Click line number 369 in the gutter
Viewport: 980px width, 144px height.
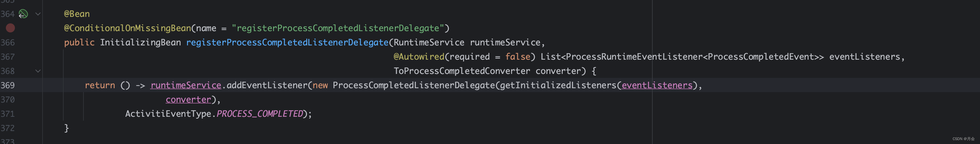pyautogui.click(x=7, y=85)
